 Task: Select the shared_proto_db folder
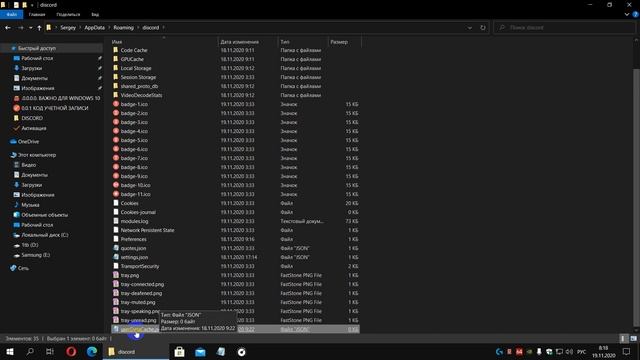coord(139,86)
